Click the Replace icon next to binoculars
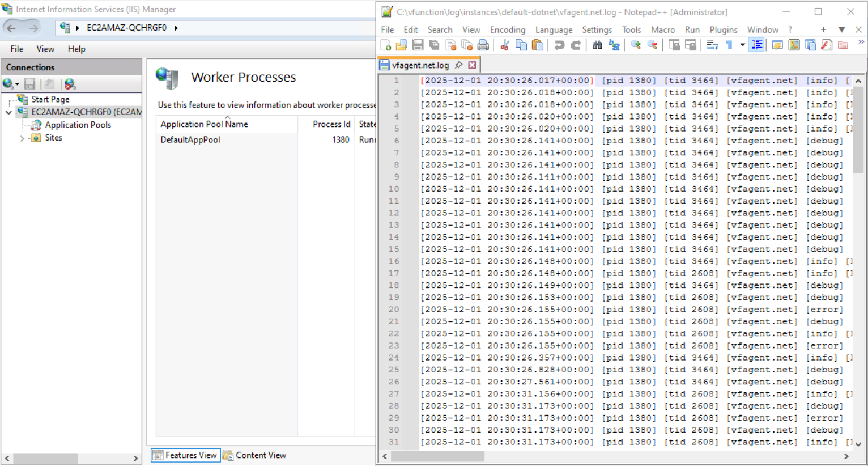The image size is (868, 466). coord(614,45)
